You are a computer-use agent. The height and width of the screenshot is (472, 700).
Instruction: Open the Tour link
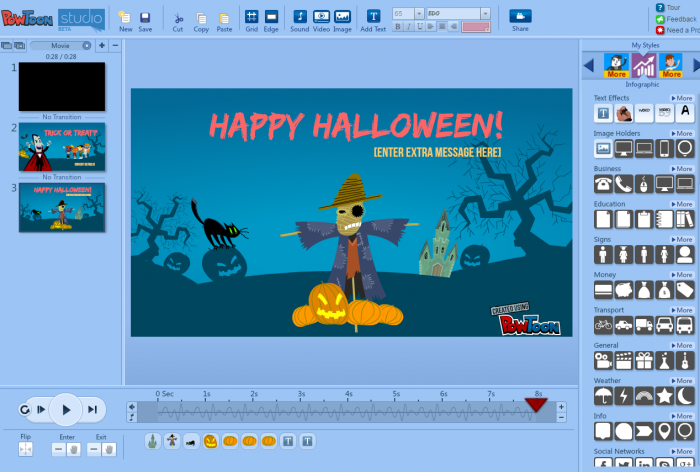click(x=668, y=7)
